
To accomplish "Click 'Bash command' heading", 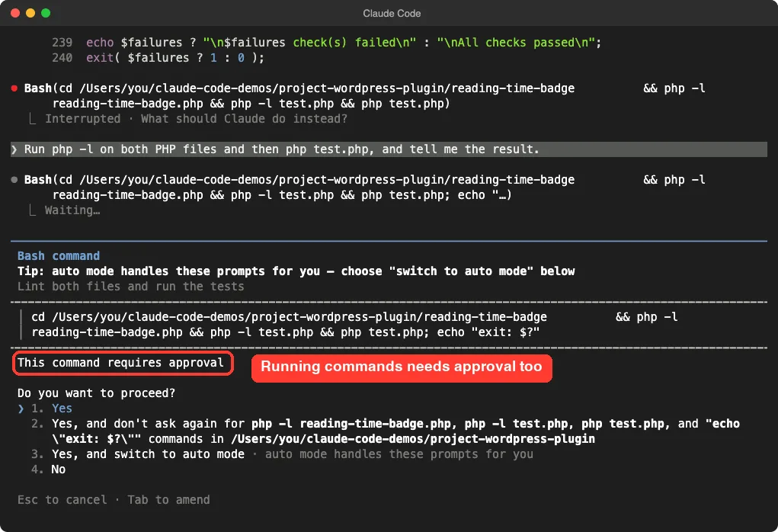I will [x=59, y=256].
